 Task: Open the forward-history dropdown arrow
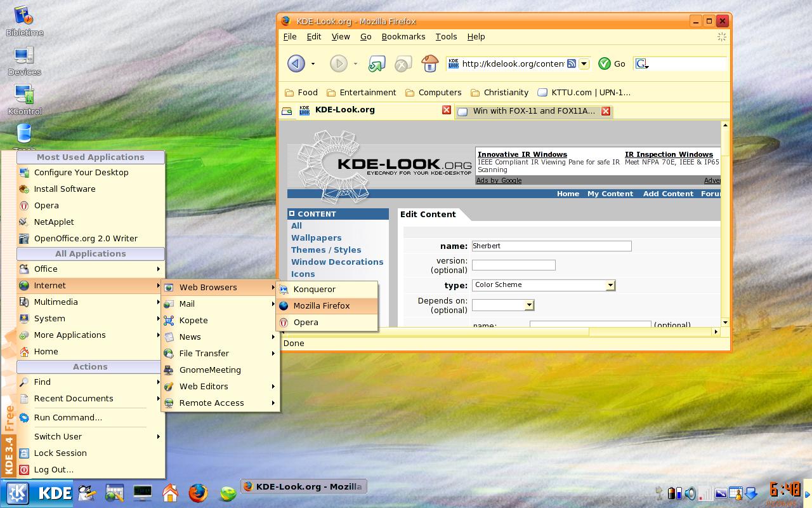[x=355, y=63]
